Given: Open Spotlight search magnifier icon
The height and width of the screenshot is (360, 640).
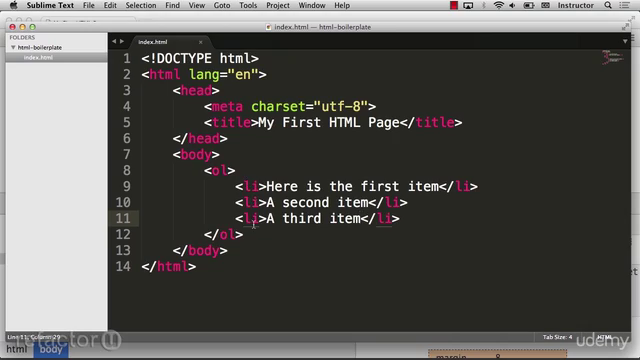Looking at the screenshot, I should pyautogui.click(x=608, y=5).
